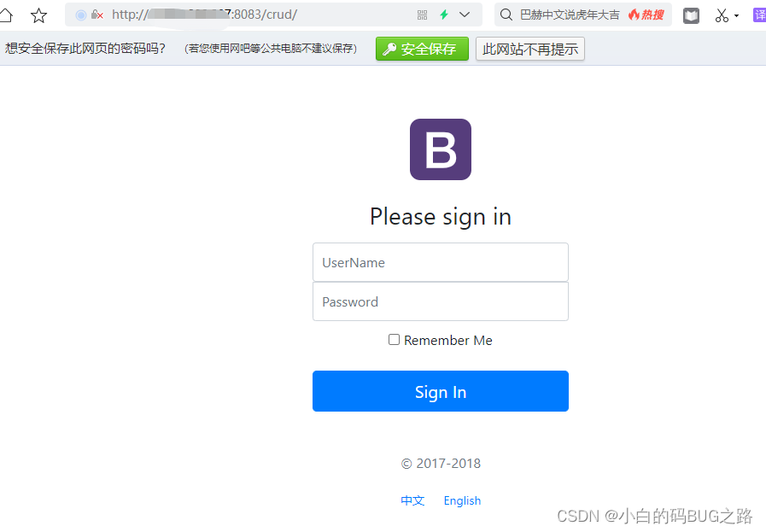Expand the address bar dropdown chevron
766x532 pixels.
tap(465, 15)
